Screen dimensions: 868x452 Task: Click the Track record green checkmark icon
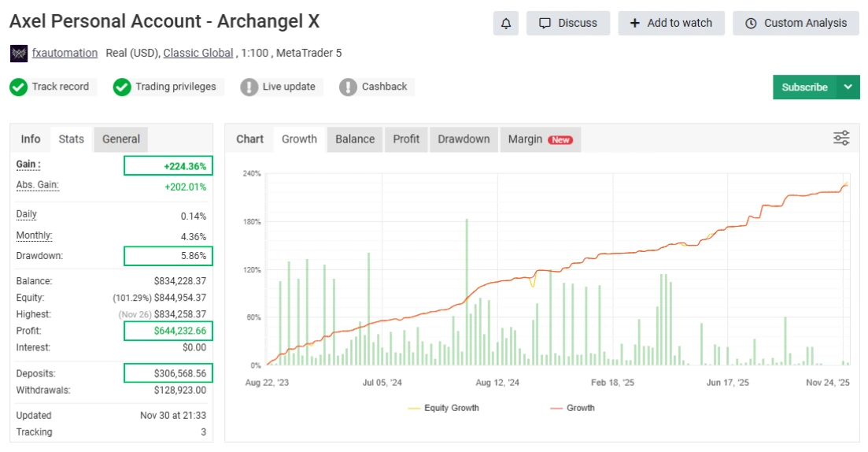19,87
